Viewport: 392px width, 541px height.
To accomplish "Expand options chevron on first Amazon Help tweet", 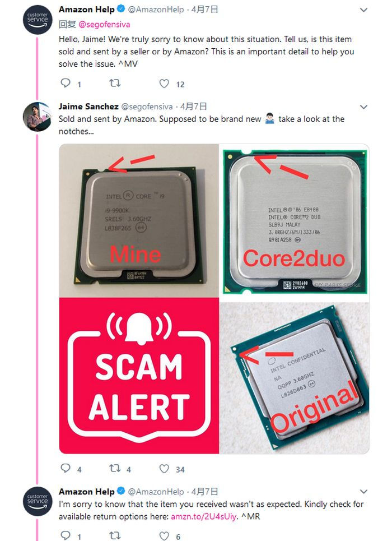I will tap(363, 10).
